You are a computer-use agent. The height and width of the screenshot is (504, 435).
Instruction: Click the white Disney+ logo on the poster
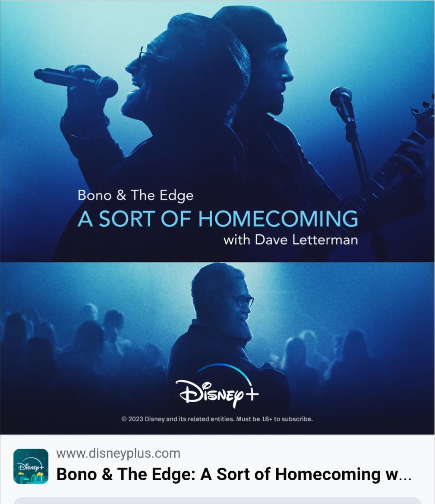tap(218, 394)
